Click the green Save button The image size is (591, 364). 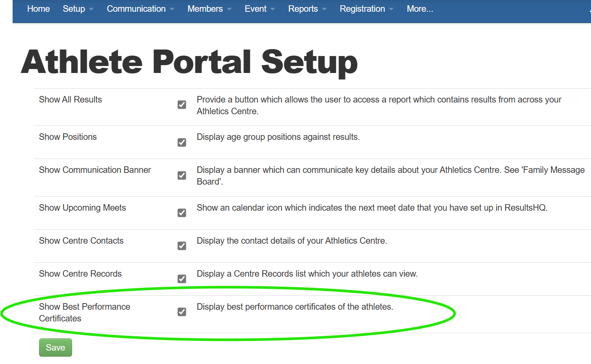[56, 347]
